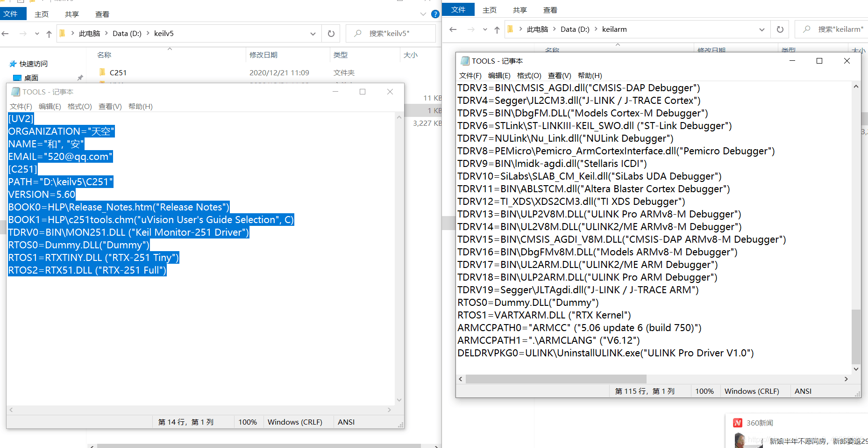Go up one folder in keilarm Explorer
The image size is (868, 448).
(x=497, y=29)
